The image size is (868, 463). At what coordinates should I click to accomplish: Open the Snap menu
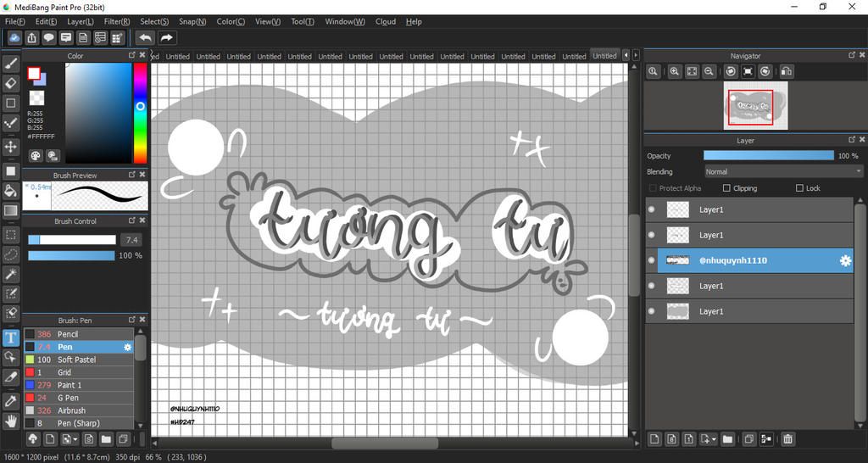192,21
